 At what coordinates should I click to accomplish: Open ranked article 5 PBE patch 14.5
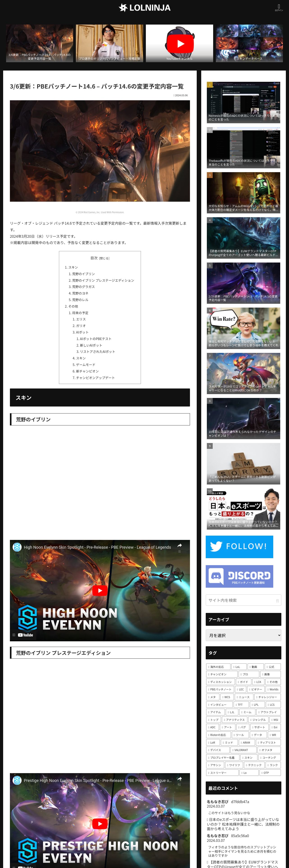(243, 283)
